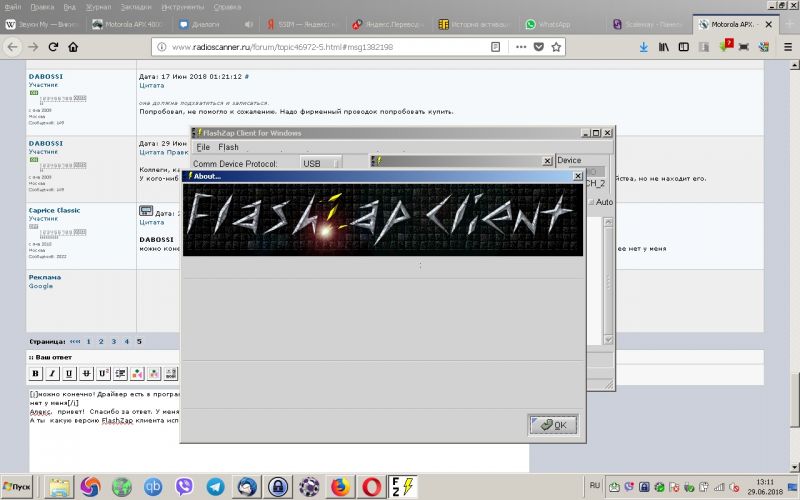Screen dimensions: 800x500
Task: Open Telegram from taskbar
Action: [215, 487]
